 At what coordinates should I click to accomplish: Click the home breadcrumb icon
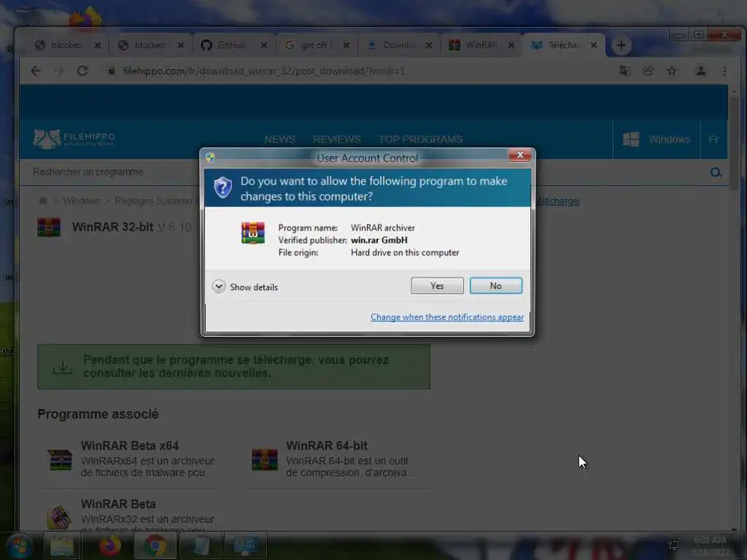pyautogui.click(x=43, y=201)
